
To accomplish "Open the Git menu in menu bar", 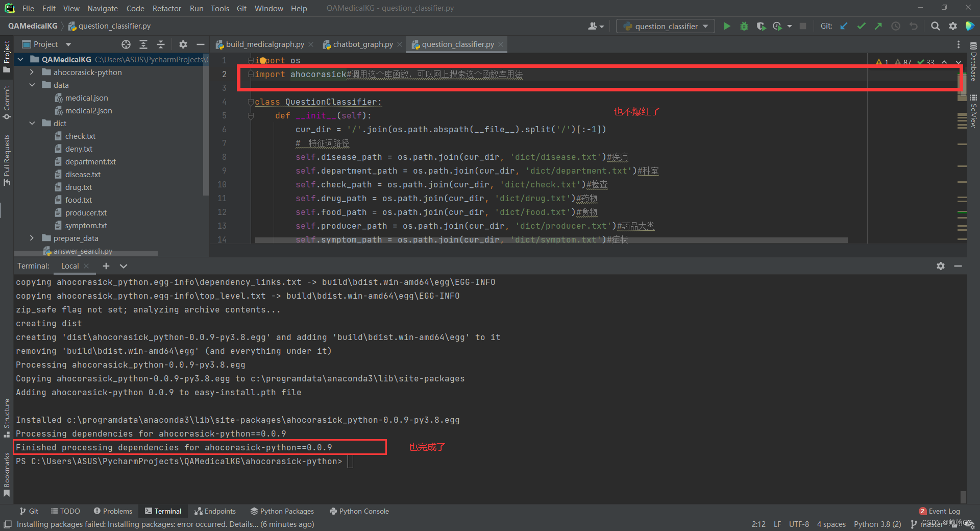I will pos(241,8).
